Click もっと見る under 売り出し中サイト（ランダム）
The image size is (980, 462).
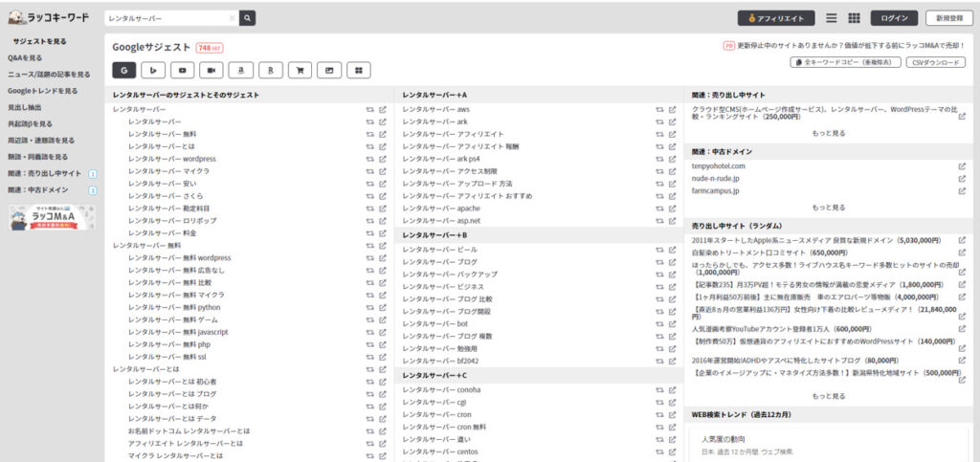tap(829, 396)
